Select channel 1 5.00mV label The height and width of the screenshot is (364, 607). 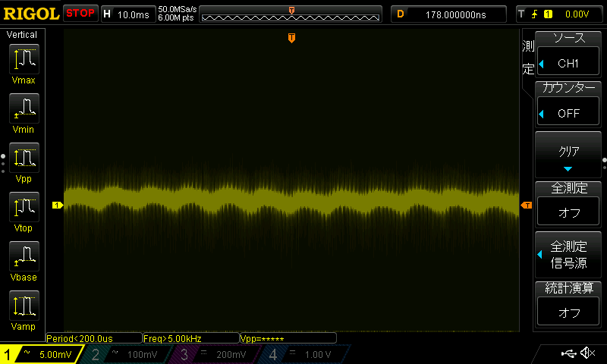tap(55, 354)
